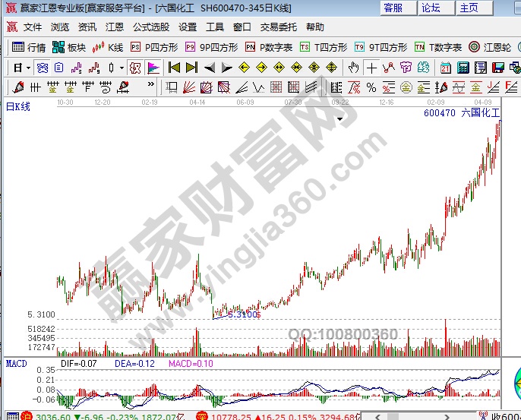Select the P四方形 square tool
Screen dimensions: 521x420
point(154,47)
